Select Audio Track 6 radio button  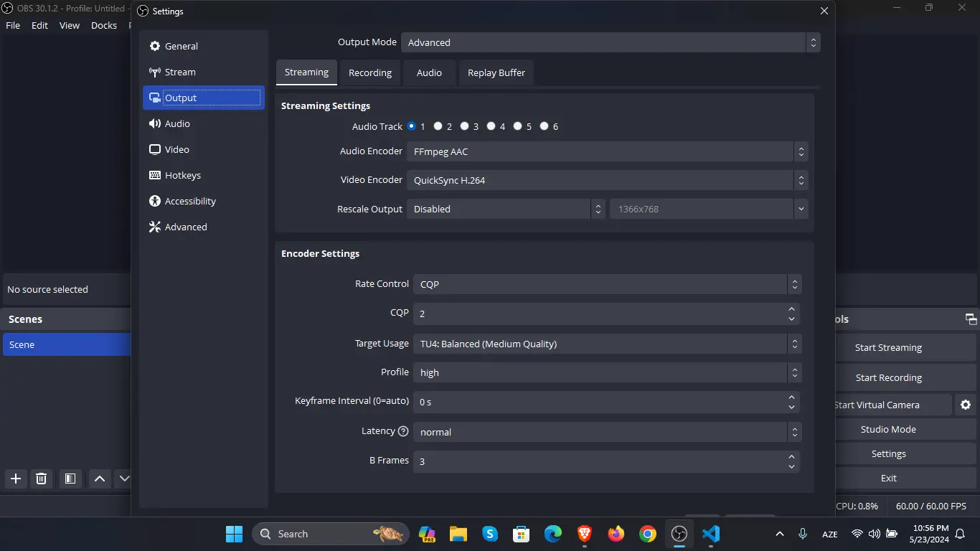pyautogui.click(x=544, y=126)
